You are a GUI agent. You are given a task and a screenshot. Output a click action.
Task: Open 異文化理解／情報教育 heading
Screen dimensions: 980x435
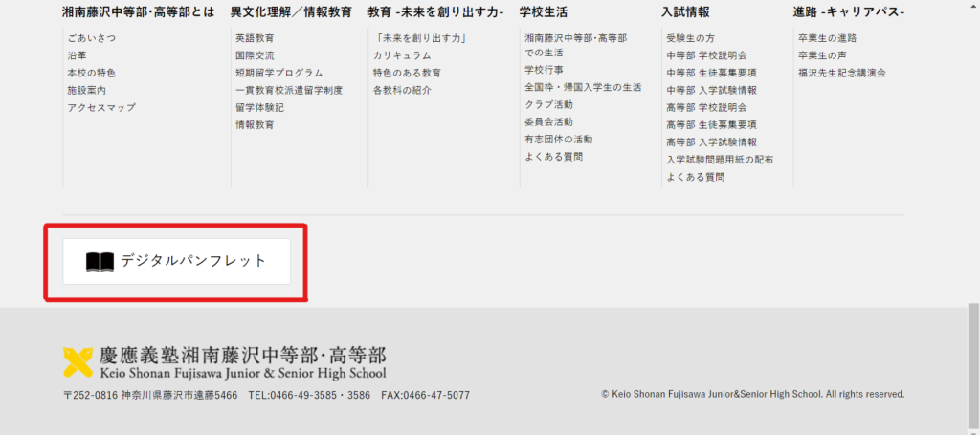pos(291,11)
